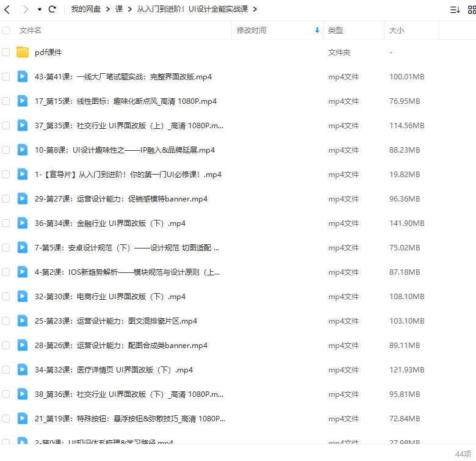Open the sort order options icon
Viewport: 476px width, 461px height.
click(455, 10)
